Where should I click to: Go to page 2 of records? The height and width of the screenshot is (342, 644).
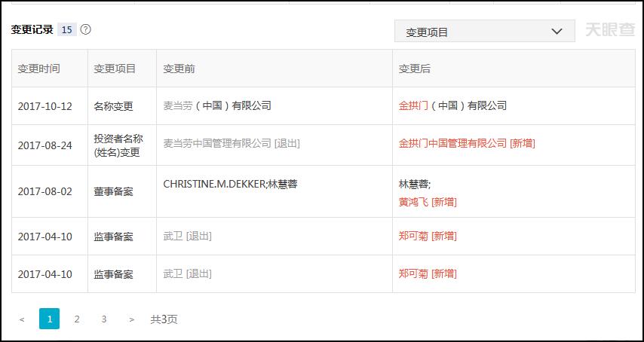(x=76, y=319)
